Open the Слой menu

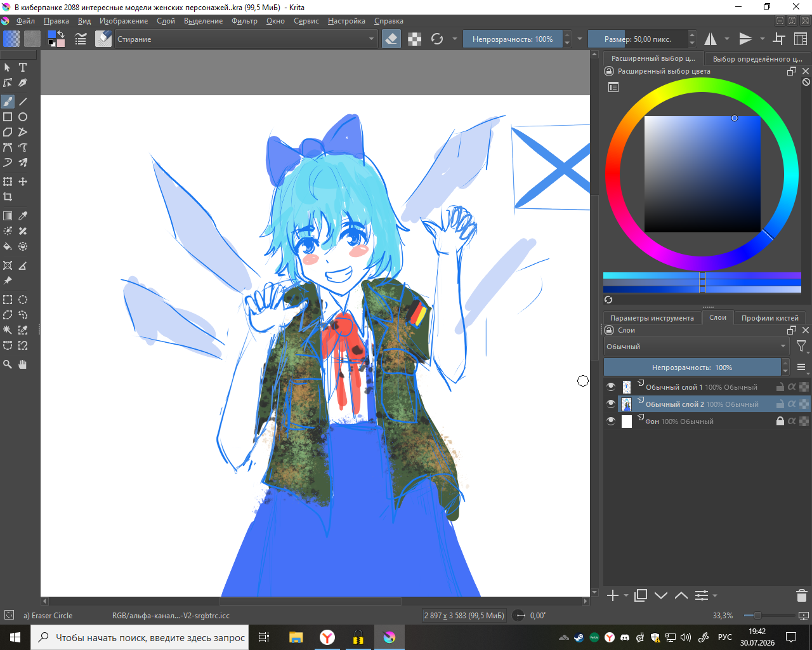coord(166,21)
